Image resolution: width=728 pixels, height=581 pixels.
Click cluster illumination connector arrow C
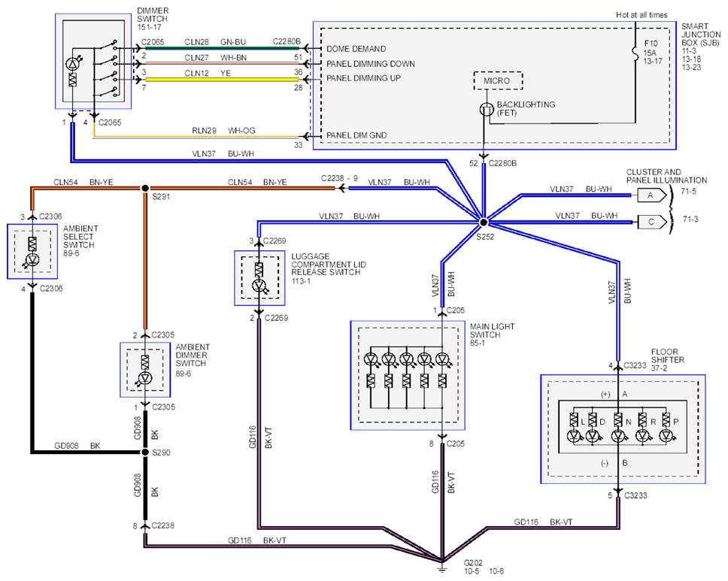tap(651, 222)
